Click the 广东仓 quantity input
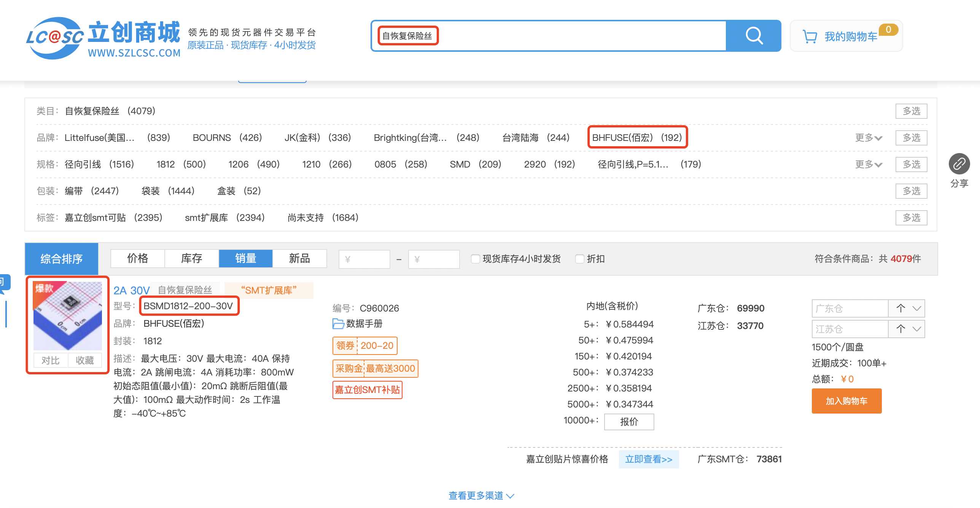 850,308
